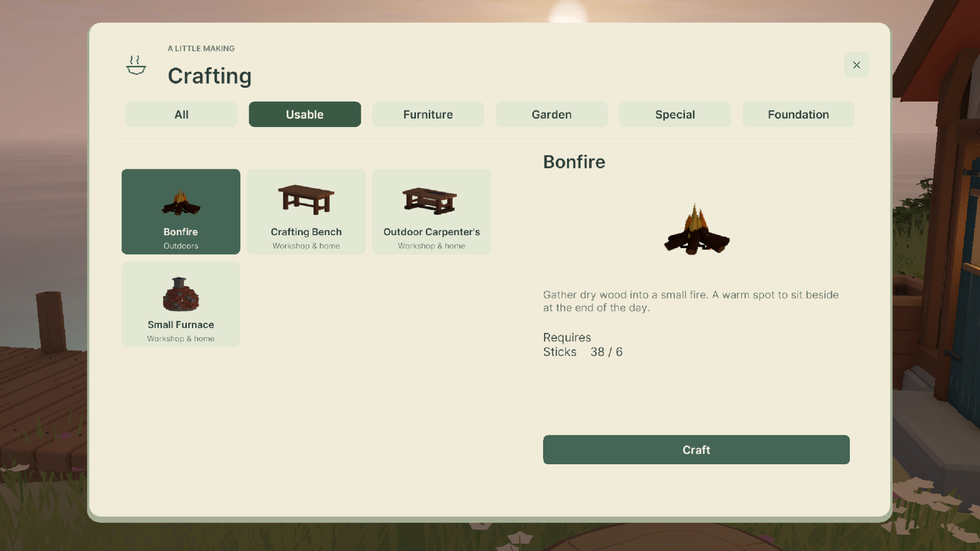Switch to the Garden tab
The height and width of the screenshot is (551, 980).
(x=552, y=114)
